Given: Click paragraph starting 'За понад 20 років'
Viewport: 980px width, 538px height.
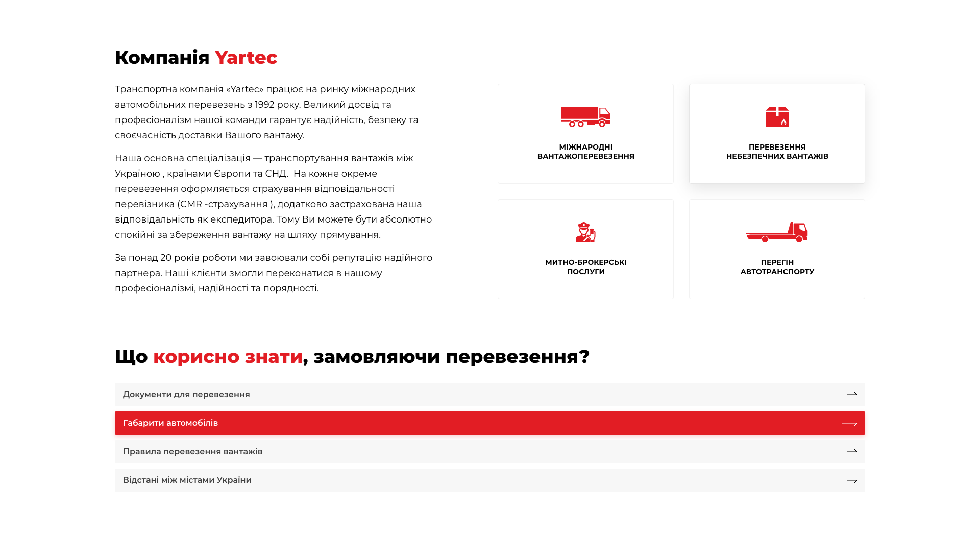Looking at the screenshot, I should tap(274, 273).
